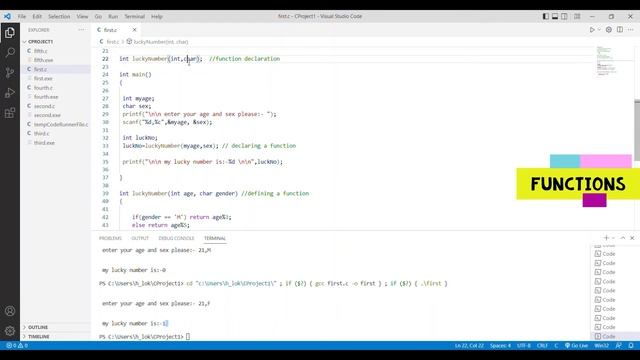This screenshot has width=640, height=360.
Task: Open the File menu
Action: (22, 16)
